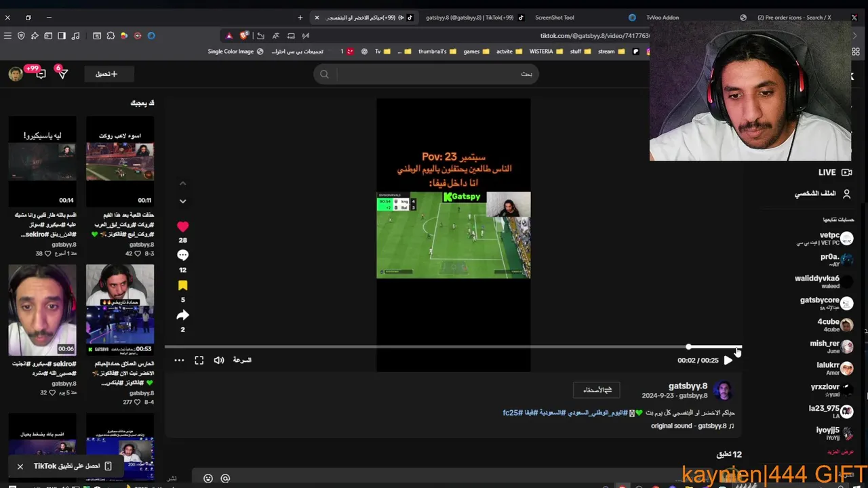Click the Brave shields lion icon
The height and width of the screenshot is (488, 868).
pyautogui.click(x=243, y=36)
